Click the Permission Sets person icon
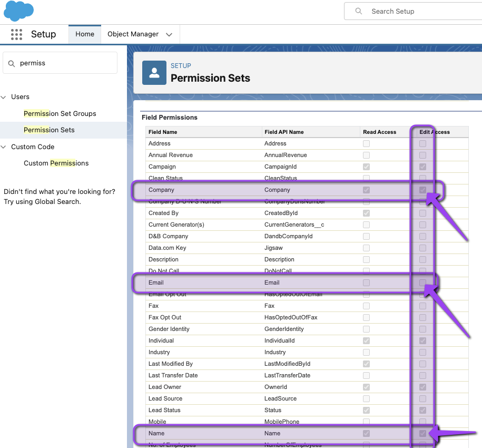Viewport: 482px width, 448px height. point(154,73)
